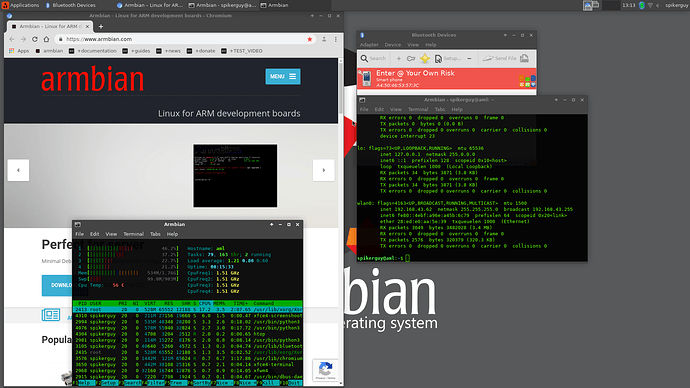Click the yellow trust star in Bluetooth toolbar
Viewport: 690px width, 388px height.
click(425, 59)
